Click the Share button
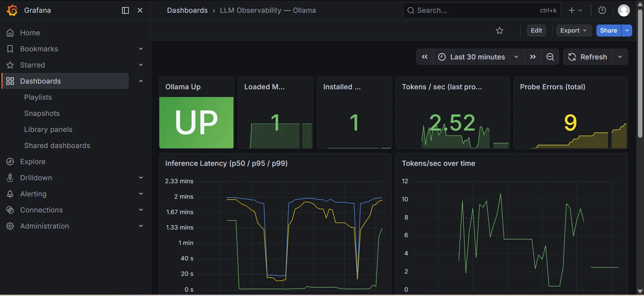The image size is (644, 296). (609, 31)
